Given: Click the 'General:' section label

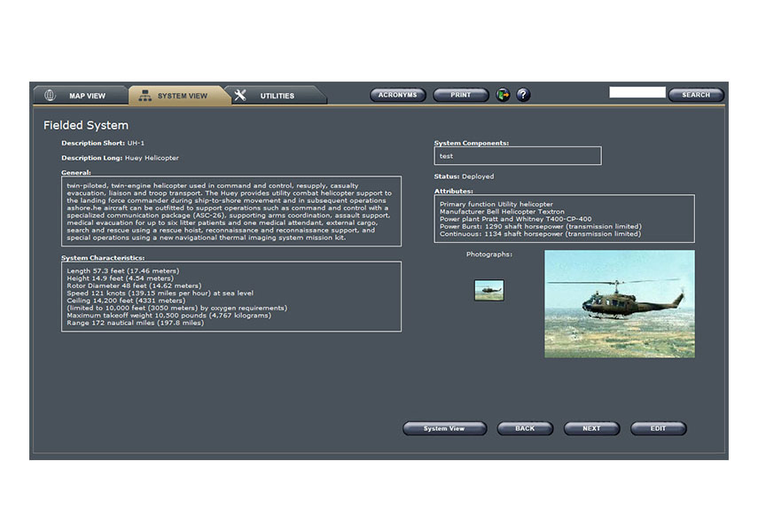Looking at the screenshot, I should pyautogui.click(x=76, y=173).
